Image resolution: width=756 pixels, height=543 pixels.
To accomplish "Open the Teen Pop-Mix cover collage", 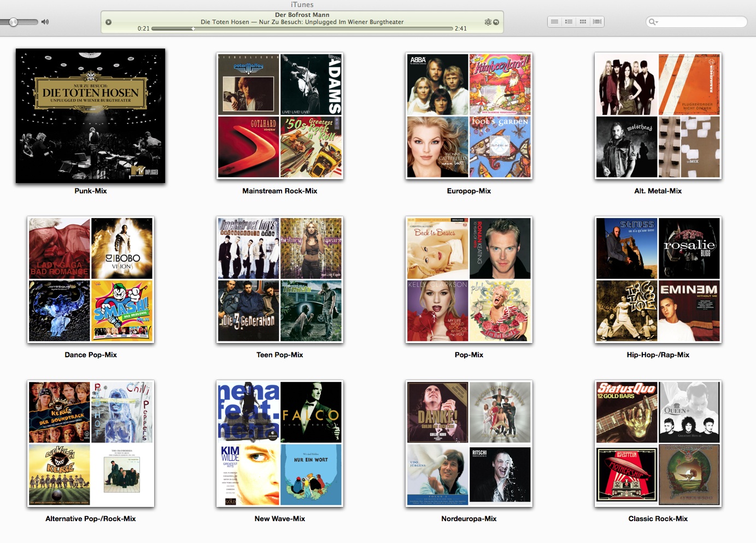I will tap(280, 280).
